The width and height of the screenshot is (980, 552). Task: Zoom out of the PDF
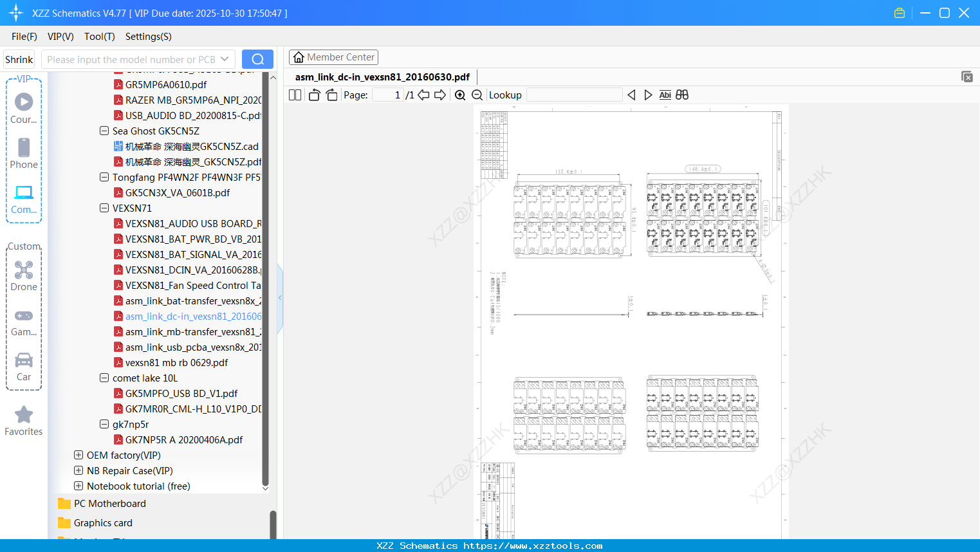(477, 95)
